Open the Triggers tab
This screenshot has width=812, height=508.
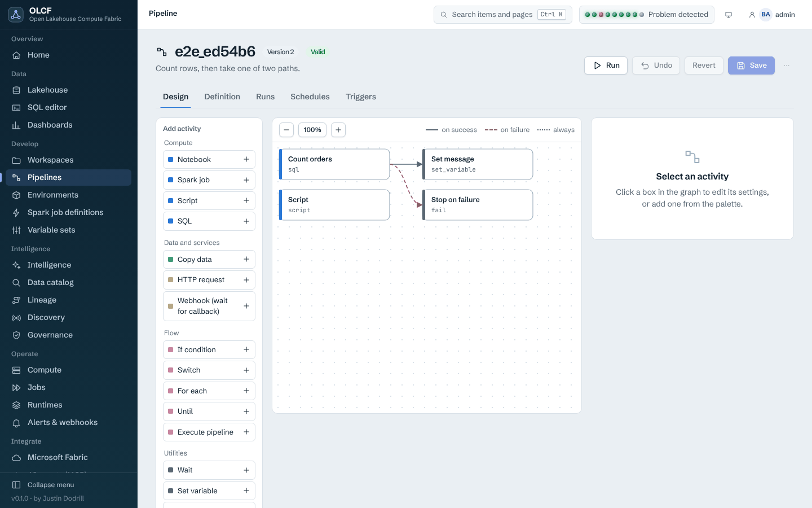pos(361,97)
